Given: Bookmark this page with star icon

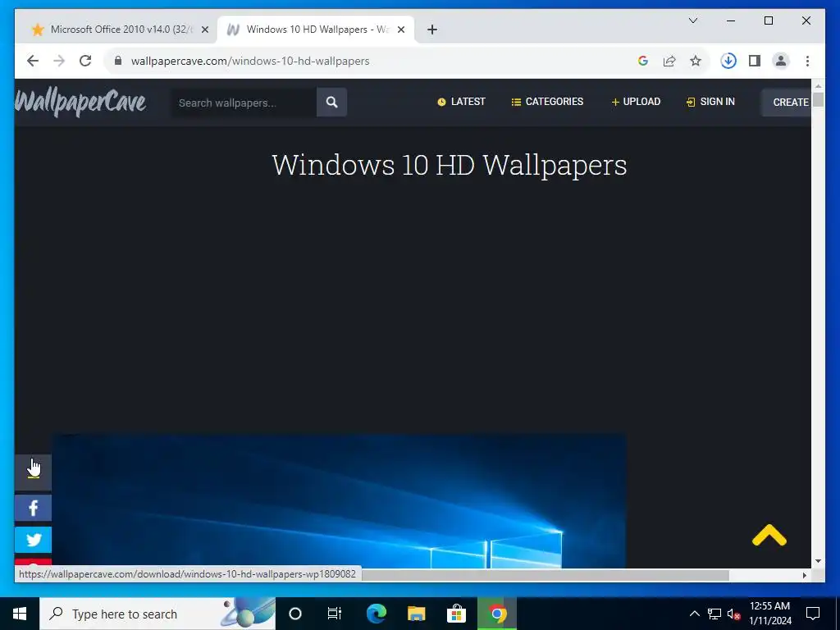Looking at the screenshot, I should (x=696, y=61).
